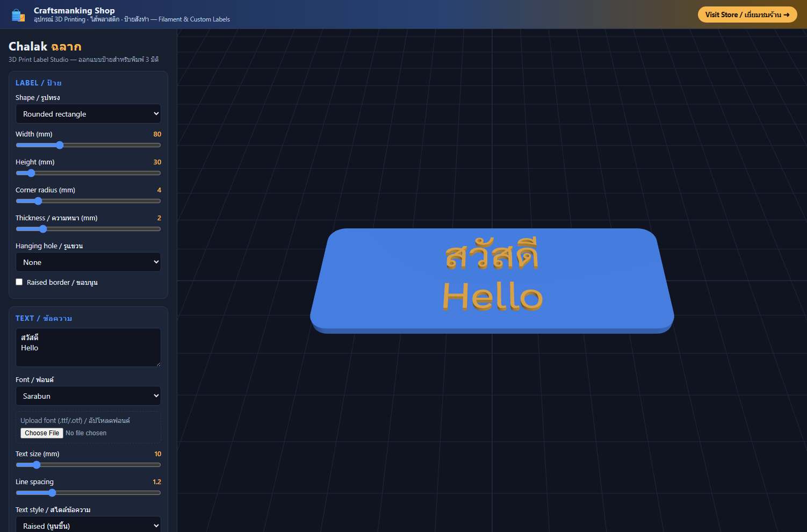Adjust the Thickness slider

88,229
